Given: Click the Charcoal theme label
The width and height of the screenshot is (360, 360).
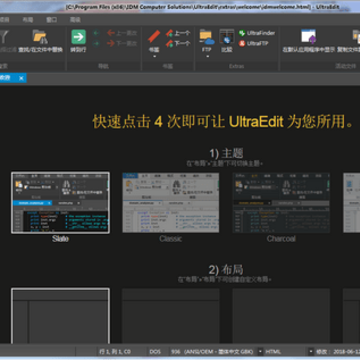Looking at the screenshot, I should click(281, 239).
